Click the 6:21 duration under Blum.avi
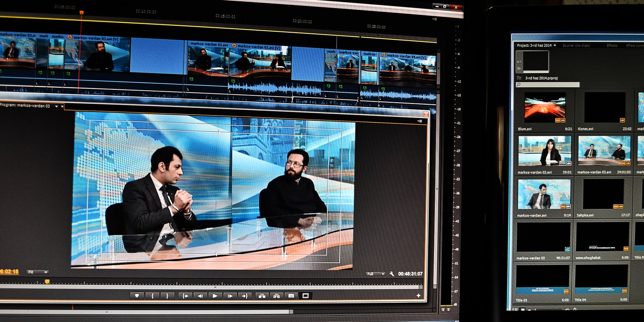Screen dimensions: 644x322 click(x=568, y=129)
